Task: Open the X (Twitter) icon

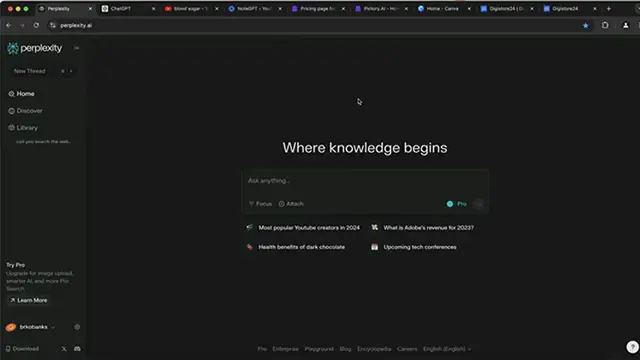Action: coord(64,349)
